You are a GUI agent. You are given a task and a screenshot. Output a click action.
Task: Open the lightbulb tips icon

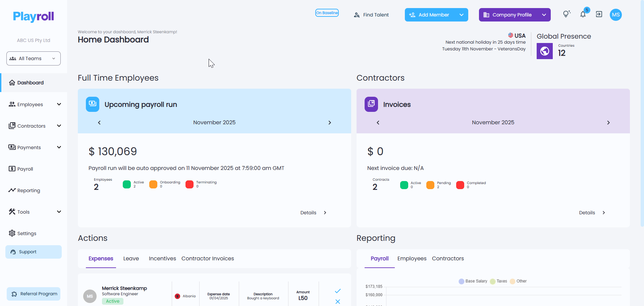(x=567, y=14)
